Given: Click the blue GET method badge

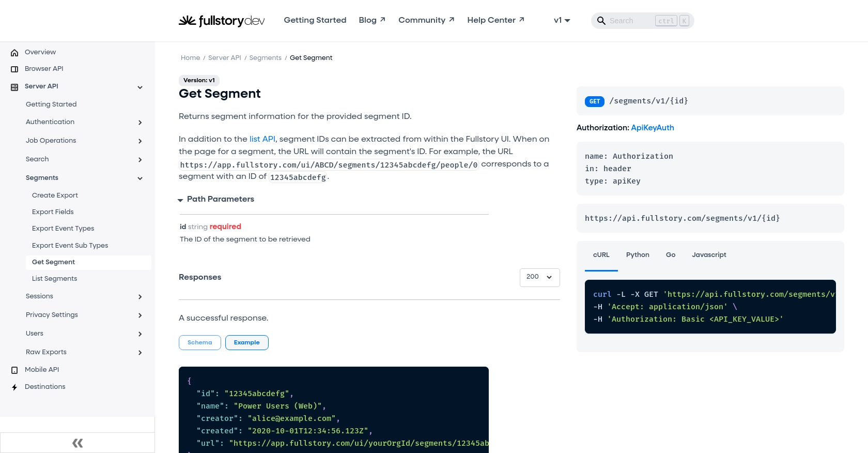Looking at the screenshot, I should 595,101.
